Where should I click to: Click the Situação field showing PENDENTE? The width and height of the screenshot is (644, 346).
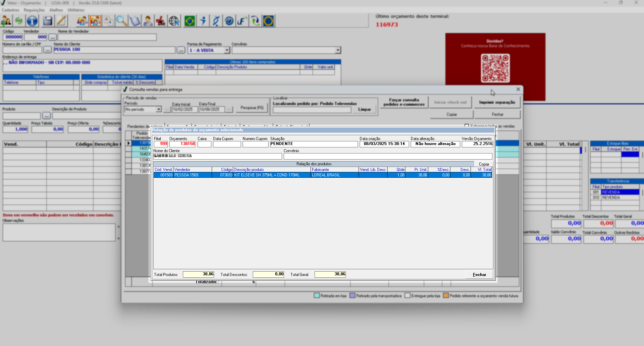click(314, 144)
